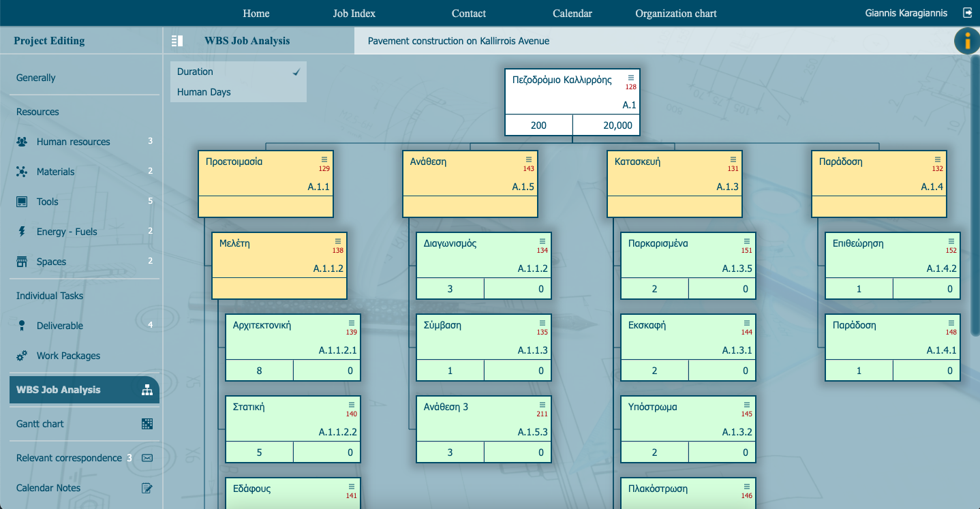Open the menu icon on Μελέτη node
The image size is (980, 509).
coord(338,241)
